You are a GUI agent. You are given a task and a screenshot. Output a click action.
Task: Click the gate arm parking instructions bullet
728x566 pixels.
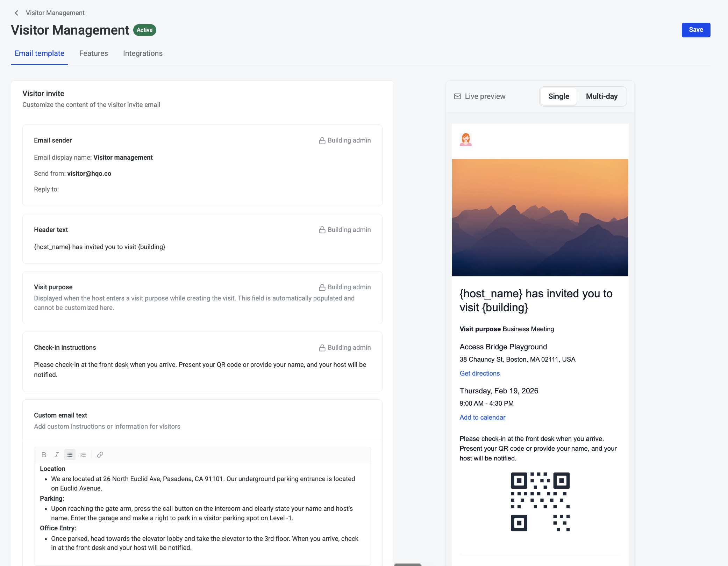point(202,513)
